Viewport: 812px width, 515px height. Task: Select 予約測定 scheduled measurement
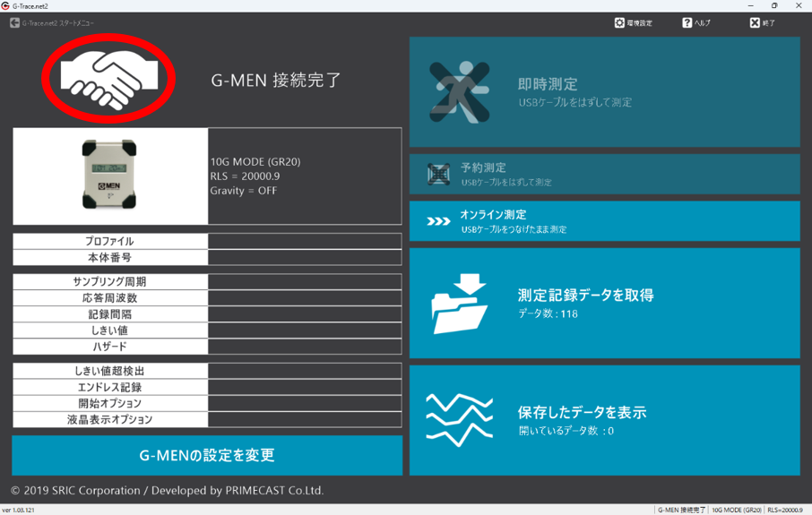[x=604, y=174]
